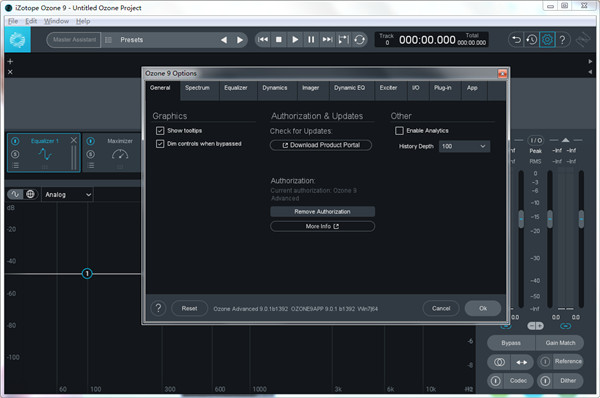Select the Equalizer 1 curve icon
This screenshot has width=600, height=398.
[45, 154]
